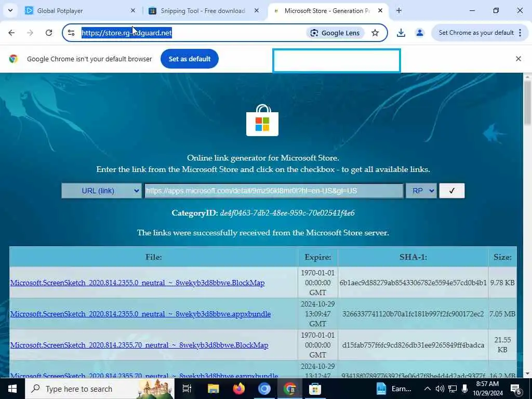The image size is (532, 399).
Task: Open the Chromium icon on the taskbar
Action: click(x=264, y=389)
